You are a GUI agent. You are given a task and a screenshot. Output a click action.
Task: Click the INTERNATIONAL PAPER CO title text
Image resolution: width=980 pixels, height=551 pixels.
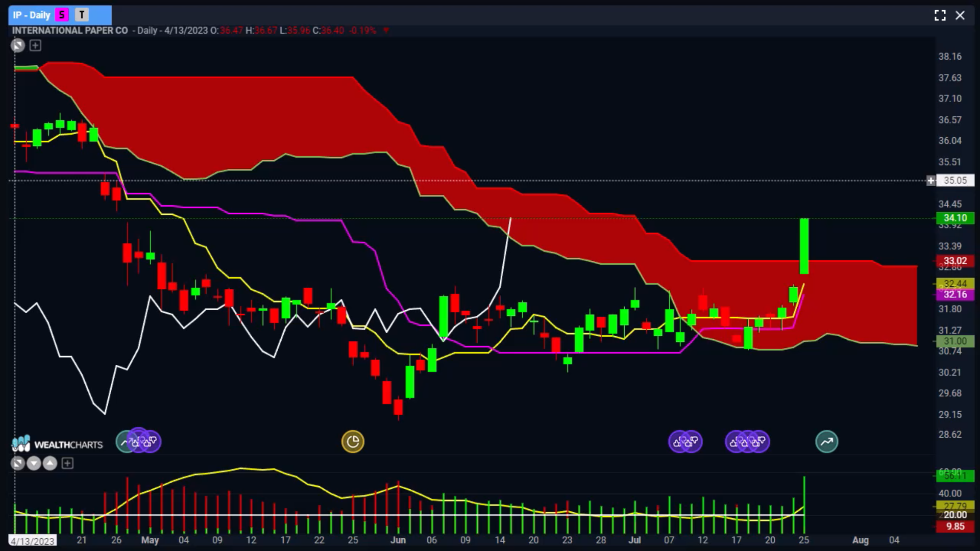coord(70,31)
